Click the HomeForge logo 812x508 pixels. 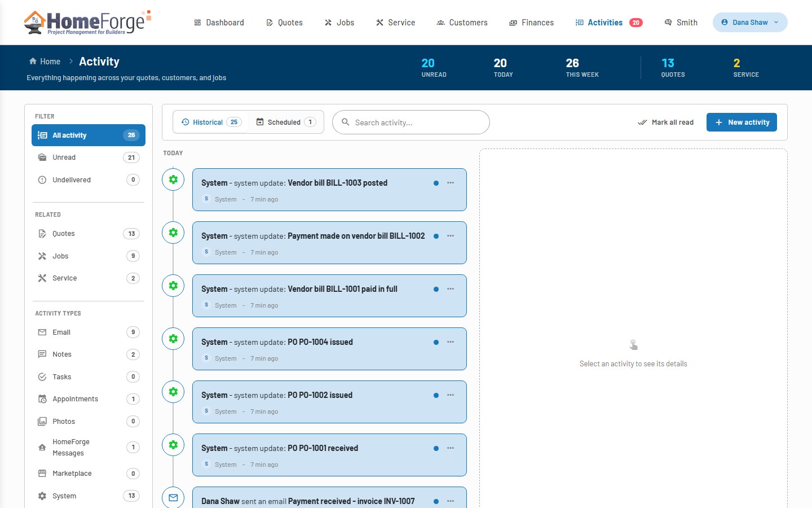click(87, 23)
